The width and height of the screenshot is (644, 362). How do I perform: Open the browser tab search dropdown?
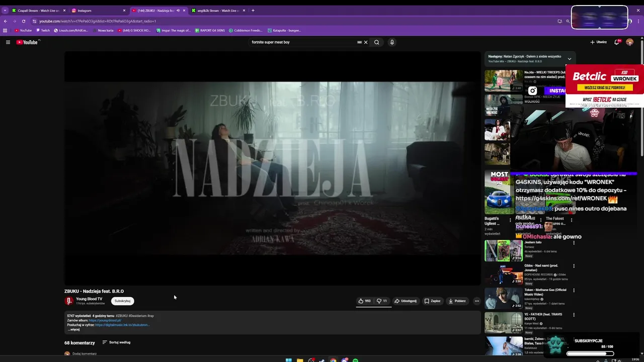tap(5, 11)
